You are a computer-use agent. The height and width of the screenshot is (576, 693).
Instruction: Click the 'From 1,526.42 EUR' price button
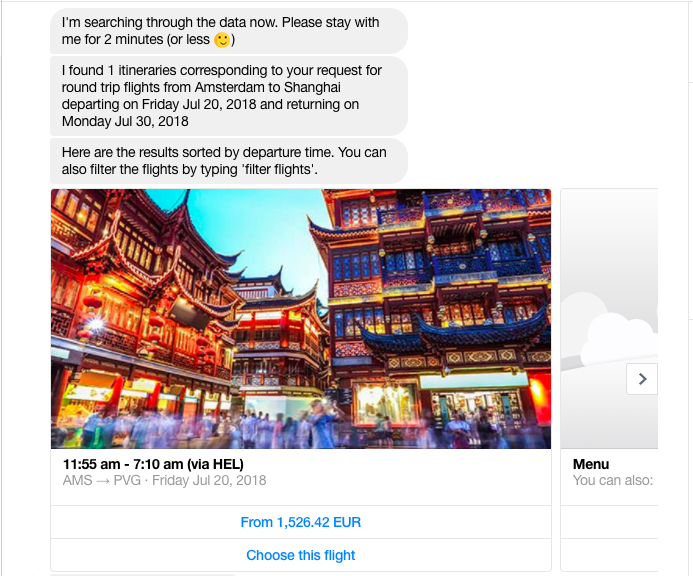(301, 522)
